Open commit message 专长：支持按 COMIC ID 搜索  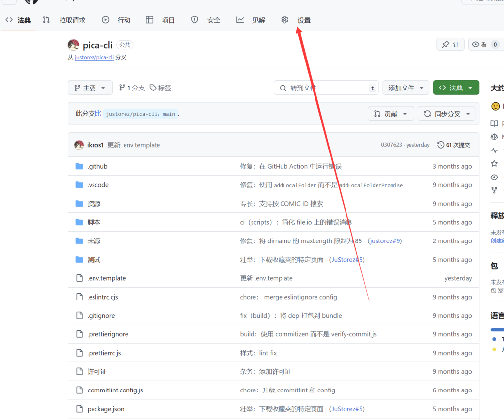(282, 204)
